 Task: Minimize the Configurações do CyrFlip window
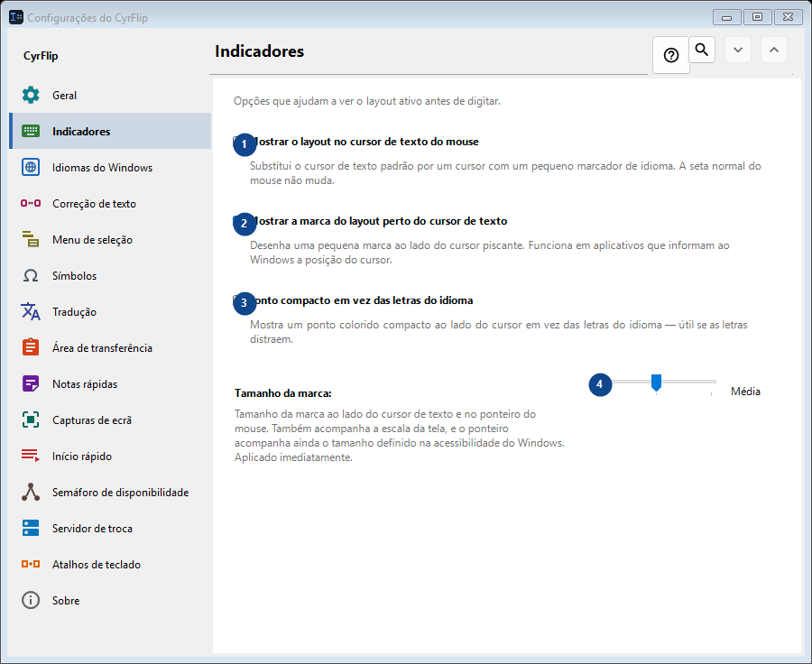coord(726,17)
